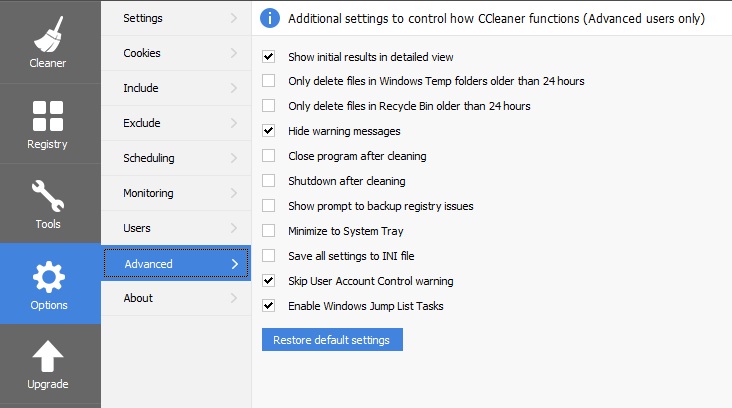
Task: Click the arrow beside Monitoring
Action: click(233, 193)
